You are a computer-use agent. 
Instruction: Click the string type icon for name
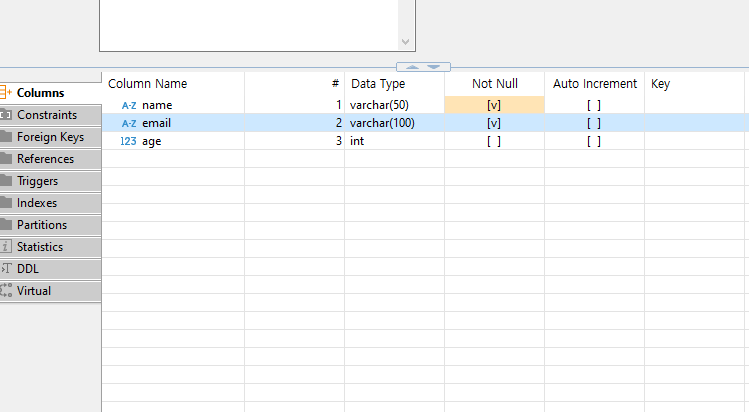tap(129, 106)
